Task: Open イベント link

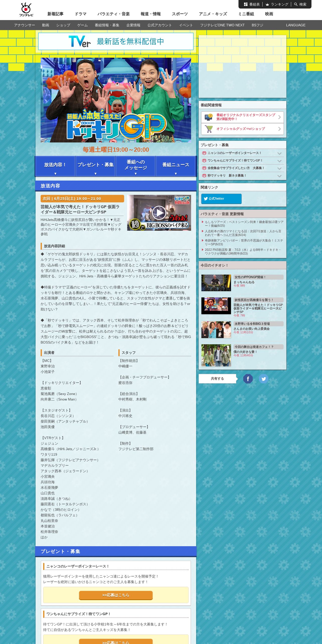Action: [186, 25]
